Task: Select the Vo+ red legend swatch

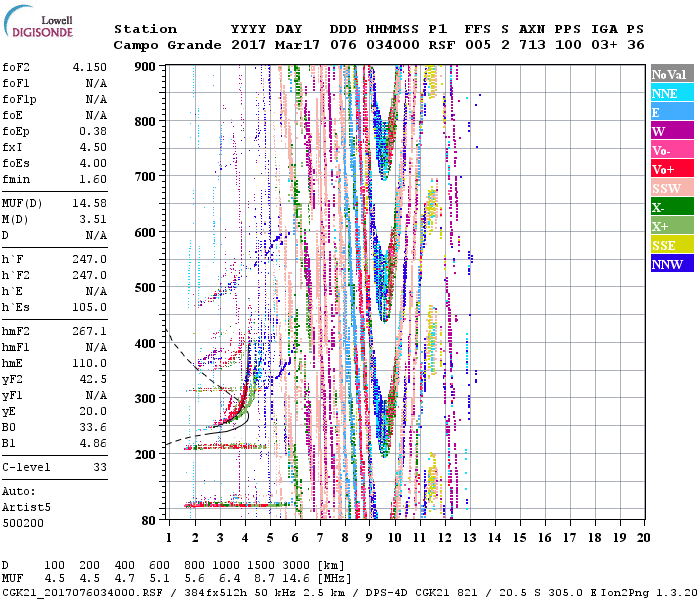Action: pos(672,169)
